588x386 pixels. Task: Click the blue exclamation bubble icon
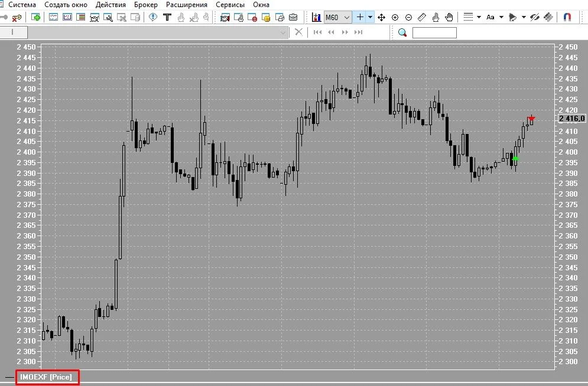pyautogui.click(x=153, y=17)
